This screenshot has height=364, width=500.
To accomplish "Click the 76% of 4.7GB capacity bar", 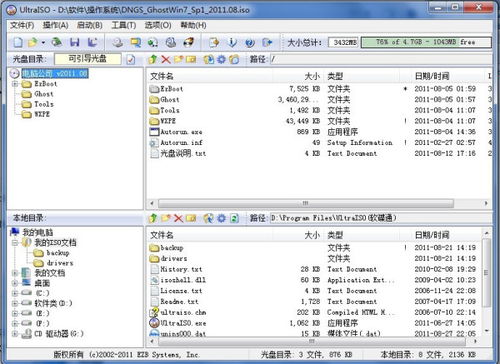I will pyautogui.click(x=426, y=42).
